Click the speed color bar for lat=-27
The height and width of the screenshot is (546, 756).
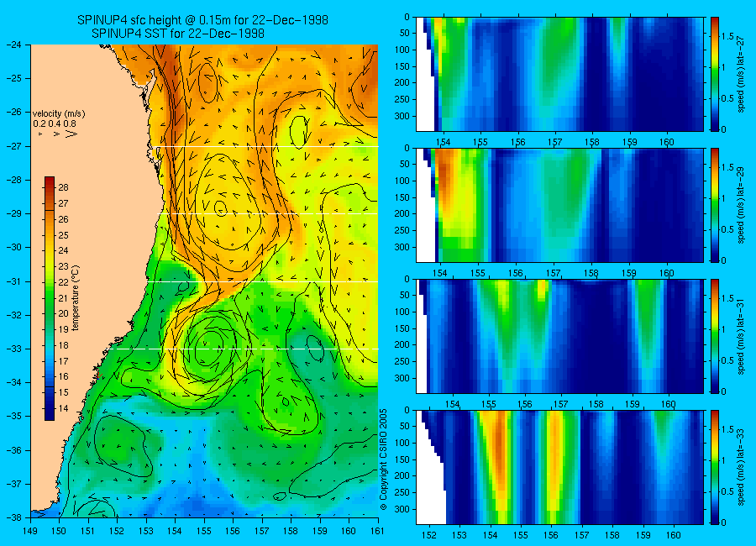tap(715, 74)
